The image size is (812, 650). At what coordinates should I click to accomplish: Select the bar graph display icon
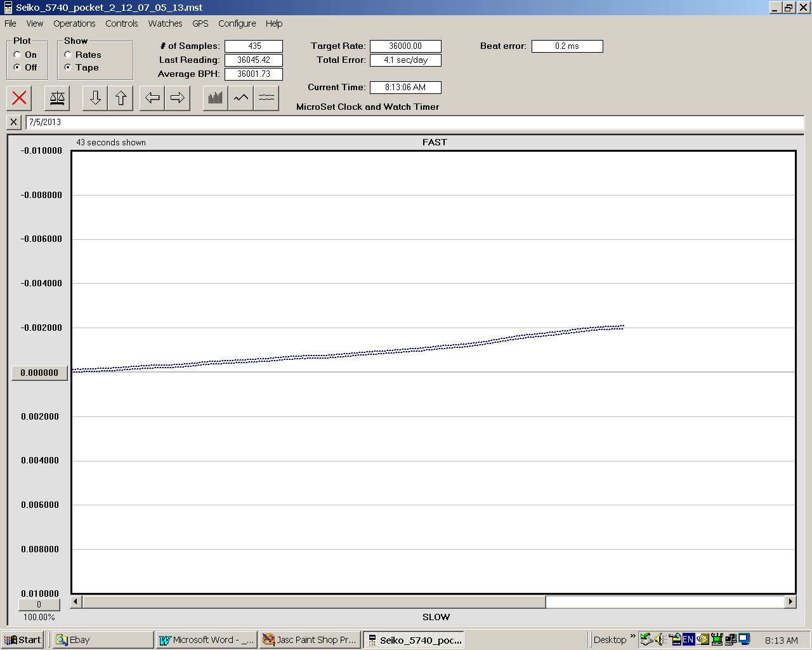[x=216, y=98]
